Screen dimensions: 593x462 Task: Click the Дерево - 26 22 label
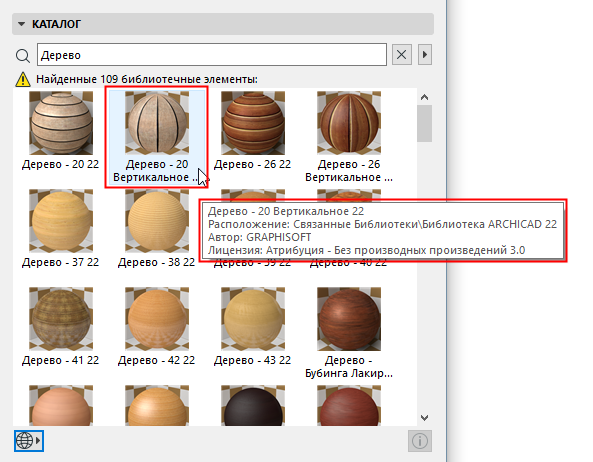click(x=253, y=164)
